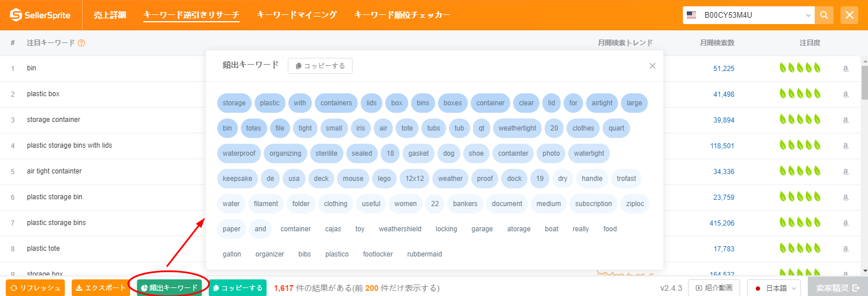Viewport: 868px width, 296px height.
Task: Click search volume 415,206
Action: 722,223
